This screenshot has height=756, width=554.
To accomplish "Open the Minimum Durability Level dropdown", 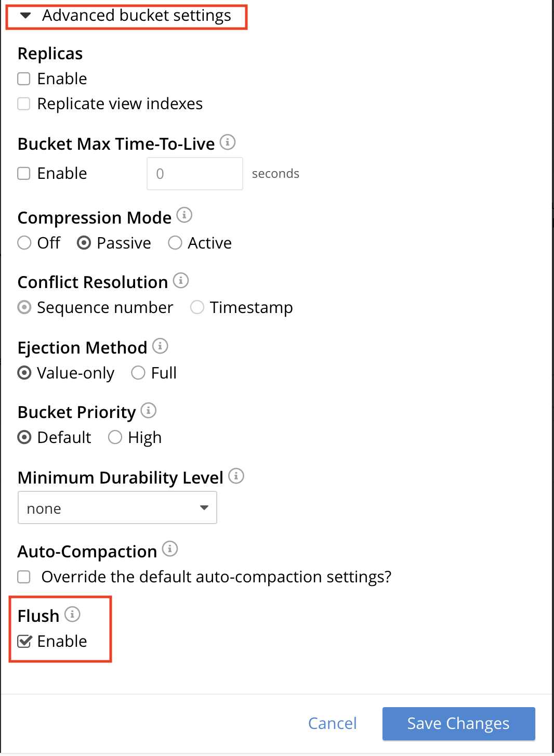I will 117,507.
